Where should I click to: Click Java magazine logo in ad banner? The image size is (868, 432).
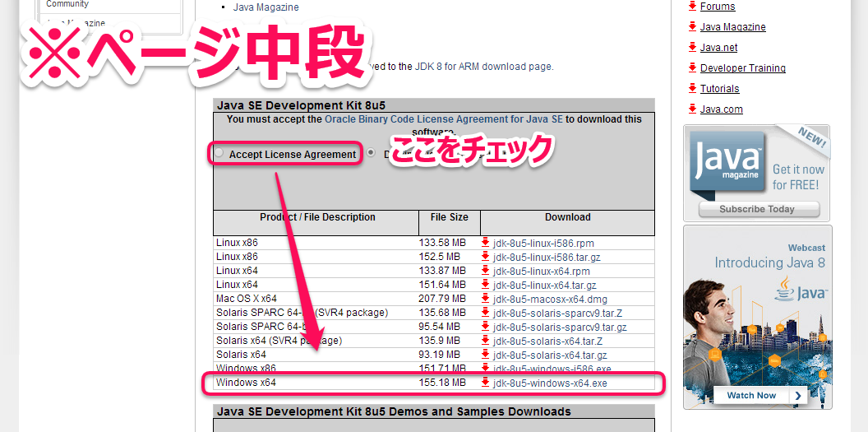(728, 165)
